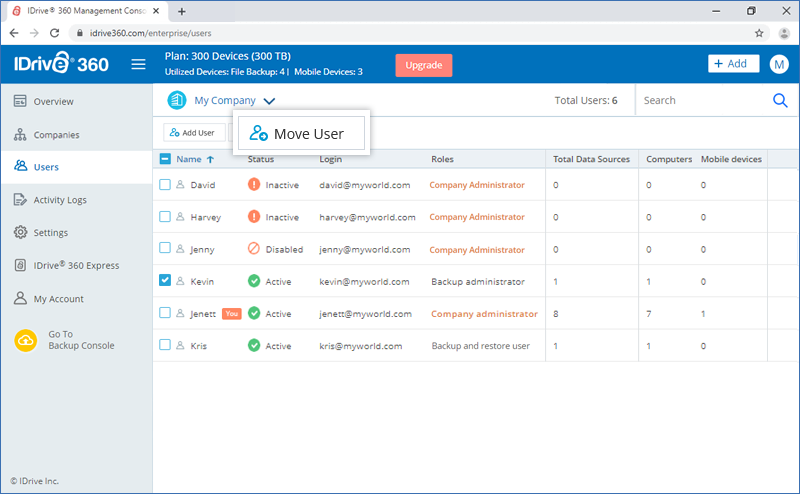Open a new browser tab
800x494 pixels.
click(182, 11)
